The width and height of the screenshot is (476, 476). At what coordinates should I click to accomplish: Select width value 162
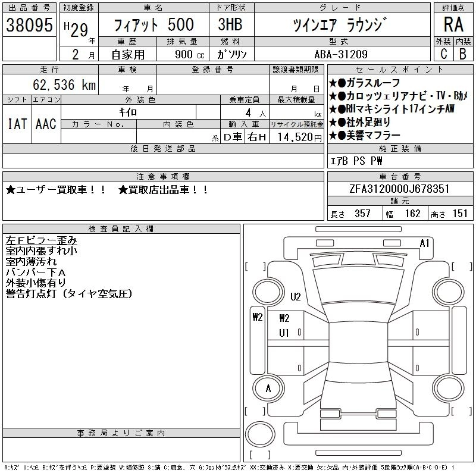[412, 214]
